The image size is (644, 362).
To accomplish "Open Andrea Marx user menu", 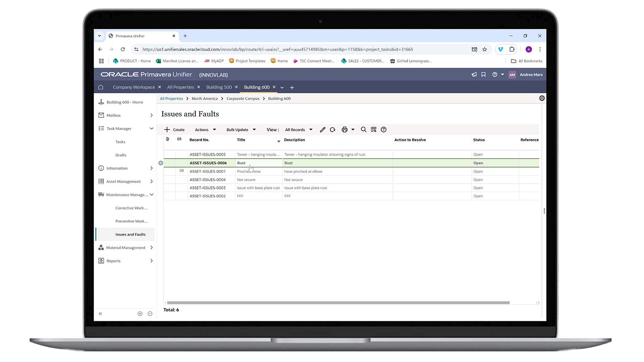I will (531, 75).
